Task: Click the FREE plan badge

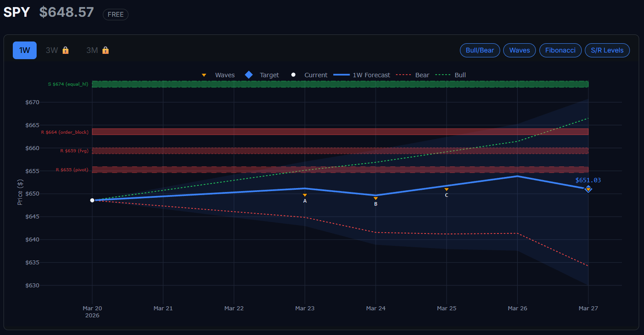Action: 116,15
